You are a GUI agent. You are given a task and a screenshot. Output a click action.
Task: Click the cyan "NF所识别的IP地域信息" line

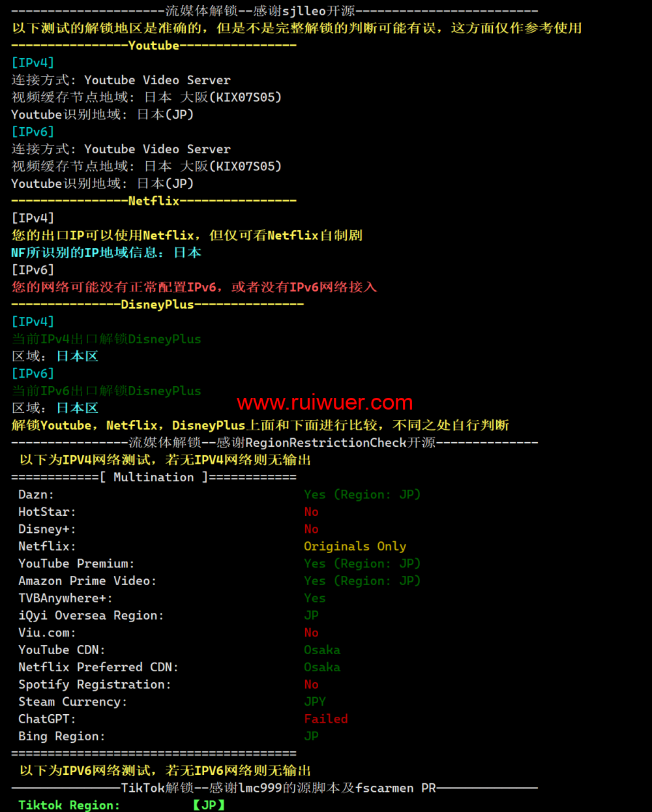(106, 252)
